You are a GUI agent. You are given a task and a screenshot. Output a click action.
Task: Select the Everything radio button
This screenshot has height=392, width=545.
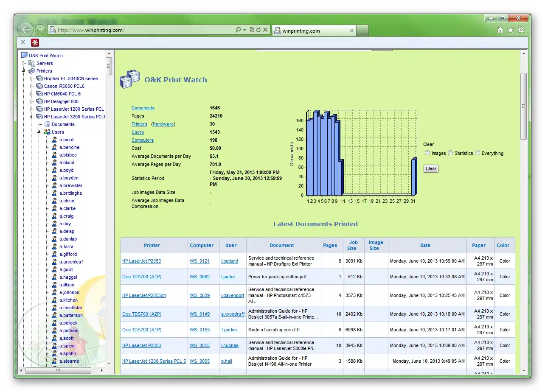tap(478, 153)
